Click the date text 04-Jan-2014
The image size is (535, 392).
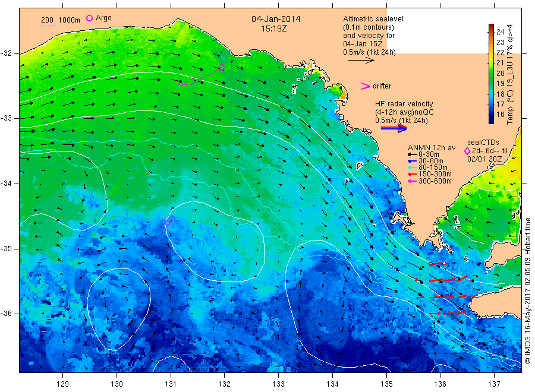click(x=276, y=19)
